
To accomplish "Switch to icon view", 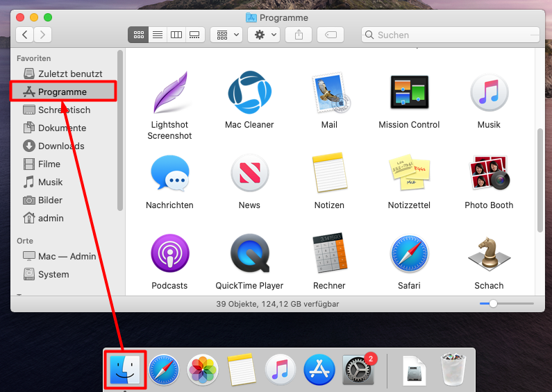I will point(138,35).
